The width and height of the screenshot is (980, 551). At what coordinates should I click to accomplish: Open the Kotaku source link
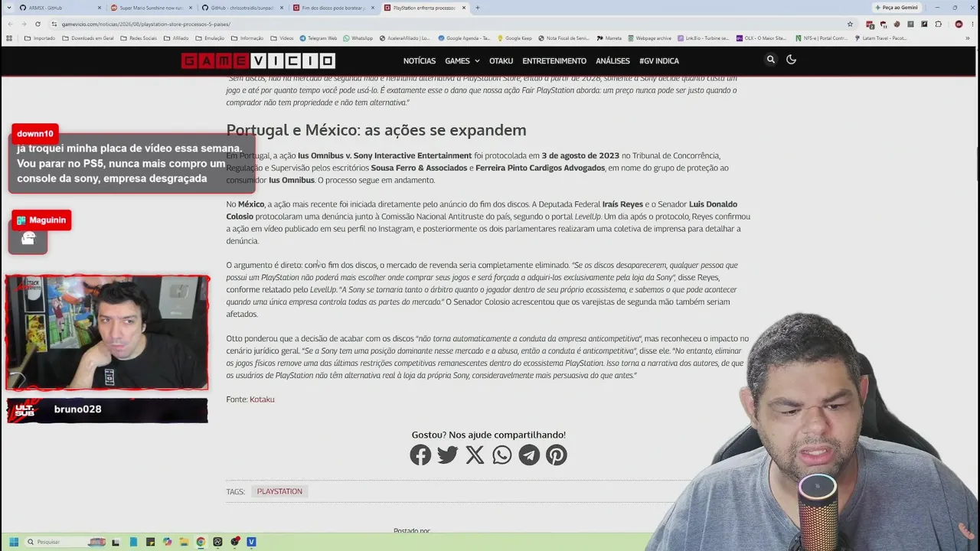pyautogui.click(x=262, y=399)
